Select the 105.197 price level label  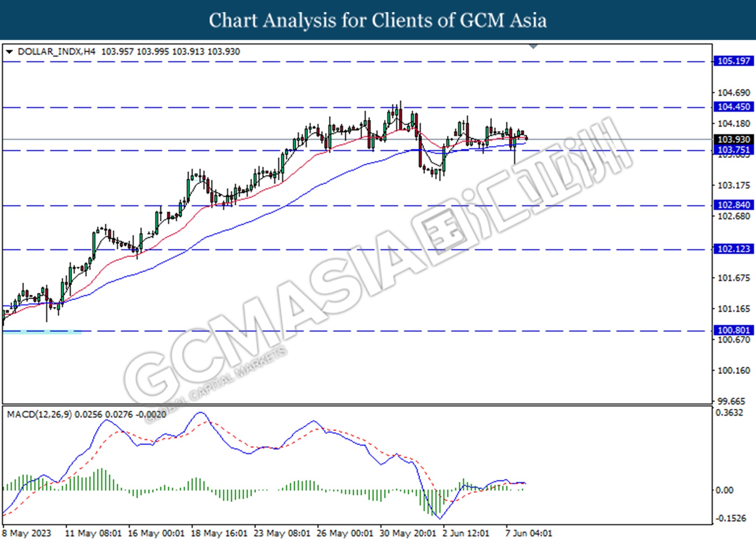(x=733, y=61)
